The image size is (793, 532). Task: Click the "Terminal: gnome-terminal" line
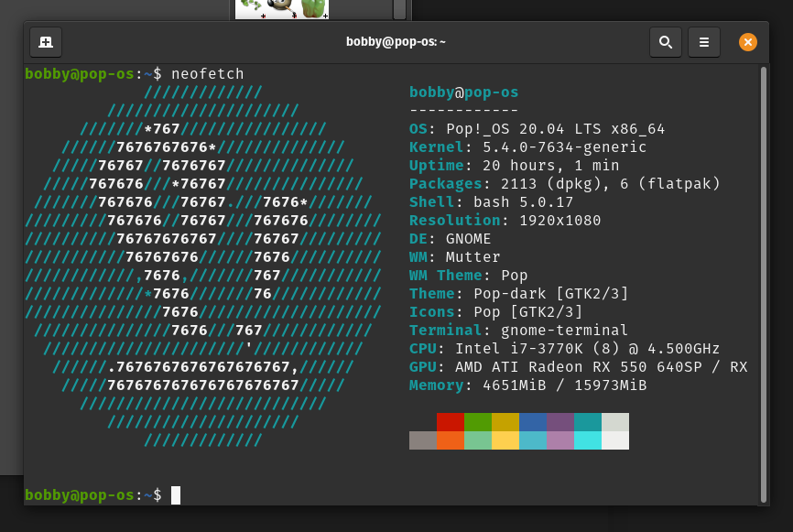(x=518, y=331)
